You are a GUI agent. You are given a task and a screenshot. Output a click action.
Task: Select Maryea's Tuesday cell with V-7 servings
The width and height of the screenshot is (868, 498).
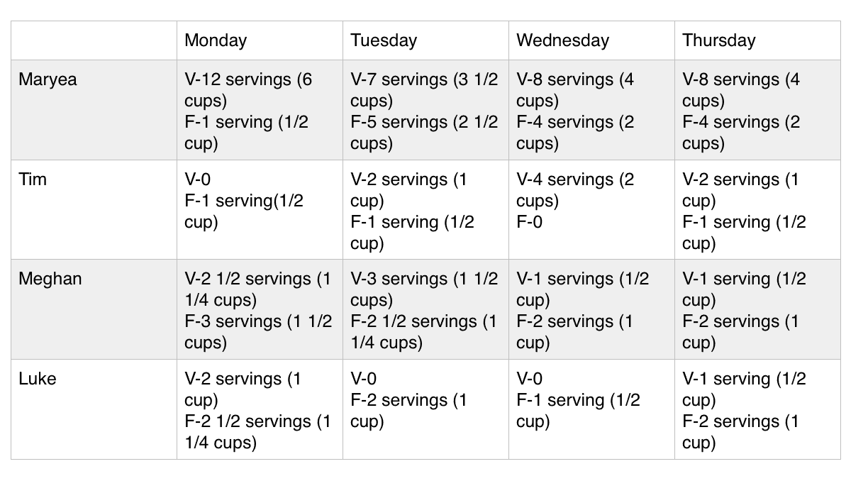click(425, 110)
